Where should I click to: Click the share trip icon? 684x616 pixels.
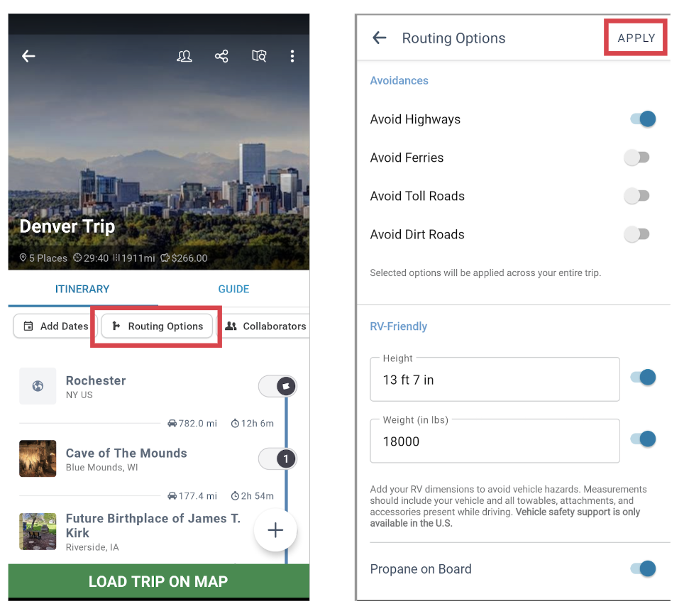[x=221, y=55]
